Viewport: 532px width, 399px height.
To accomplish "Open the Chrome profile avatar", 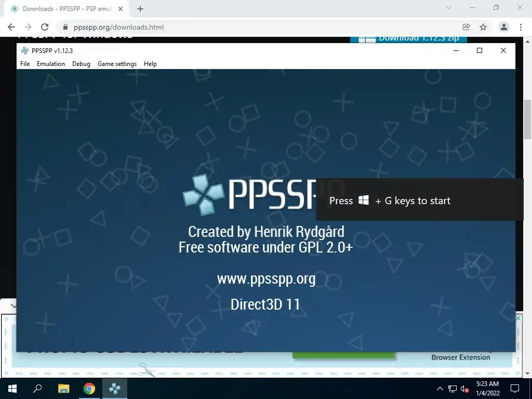I will [504, 27].
